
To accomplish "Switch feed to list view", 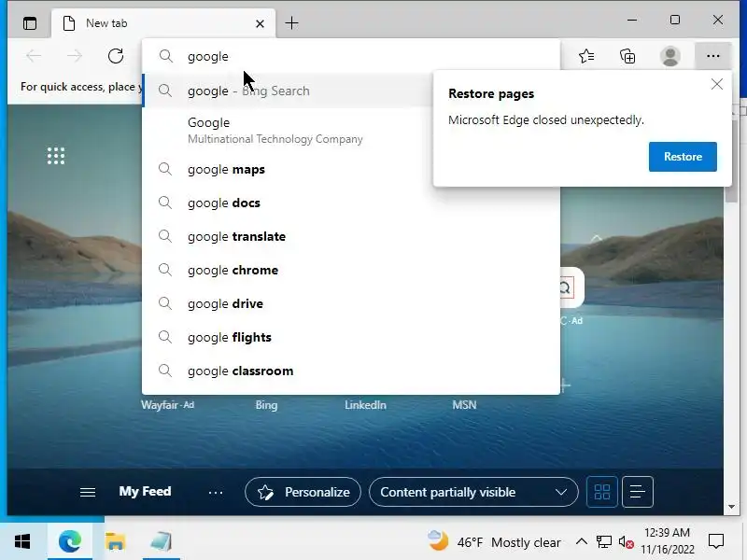I will tap(637, 492).
